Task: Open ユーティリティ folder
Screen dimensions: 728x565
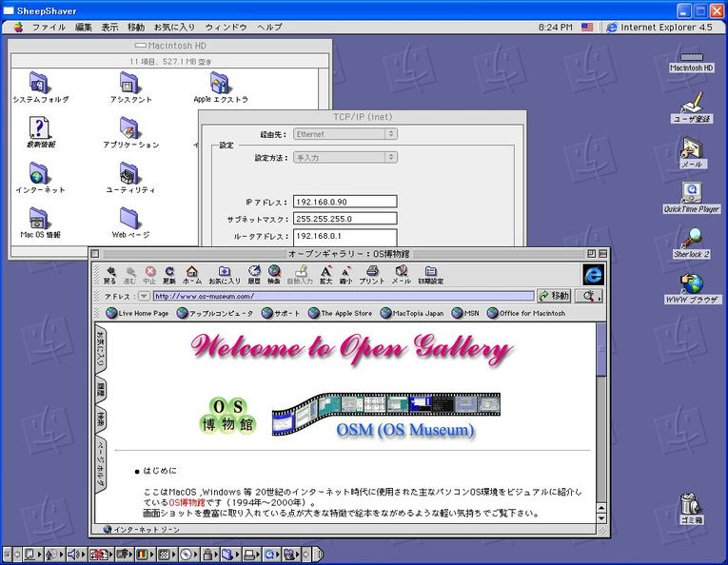Action: point(130,178)
